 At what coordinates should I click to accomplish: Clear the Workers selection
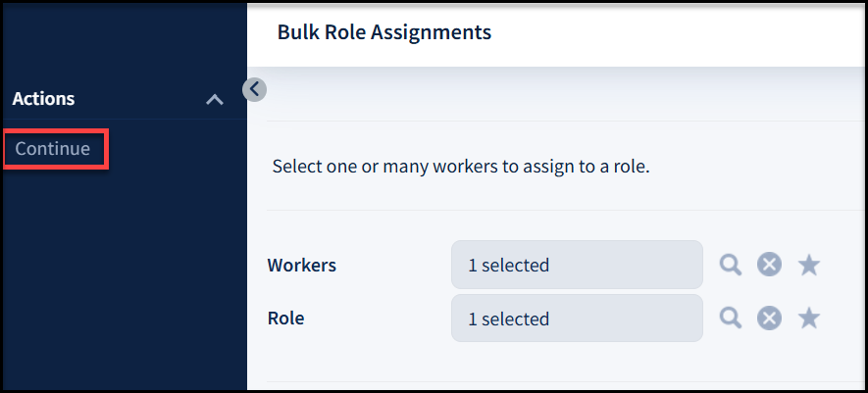[x=769, y=265]
